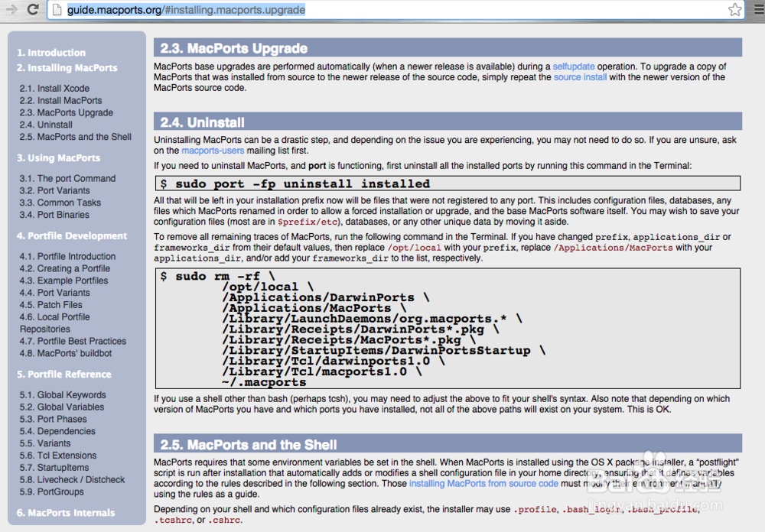
Task: Go to 4.5. Patch Files
Action: pos(51,305)
